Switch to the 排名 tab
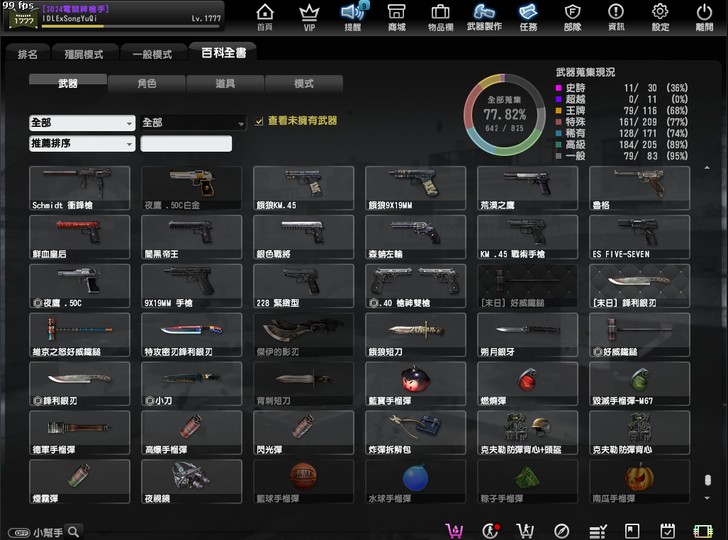 coord(27,54)
